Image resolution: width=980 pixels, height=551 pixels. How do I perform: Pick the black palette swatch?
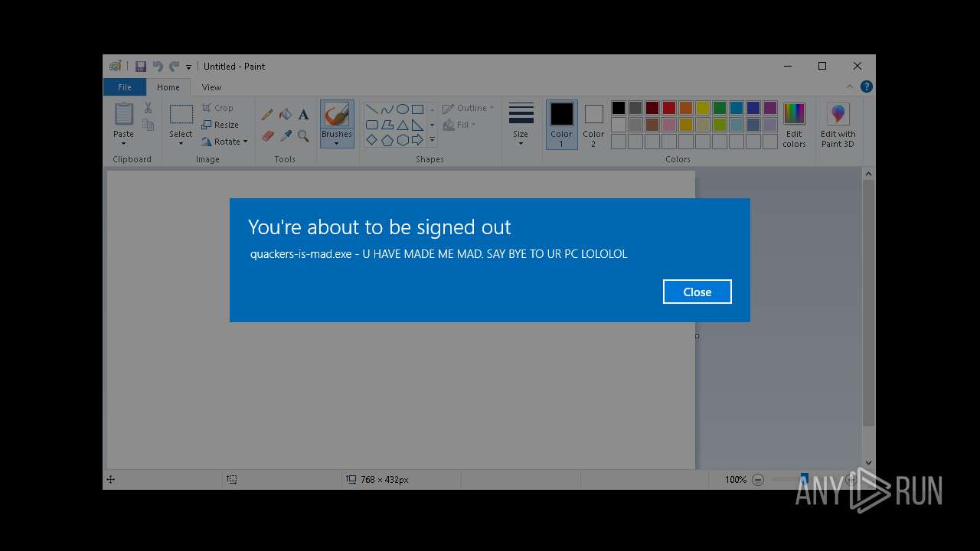pyautogui.click(x=619, y=108)
